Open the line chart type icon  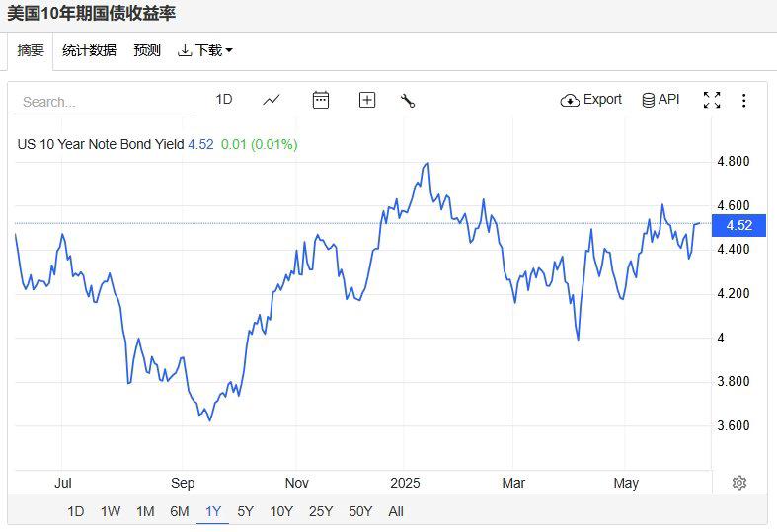click(x=272, y=100)
